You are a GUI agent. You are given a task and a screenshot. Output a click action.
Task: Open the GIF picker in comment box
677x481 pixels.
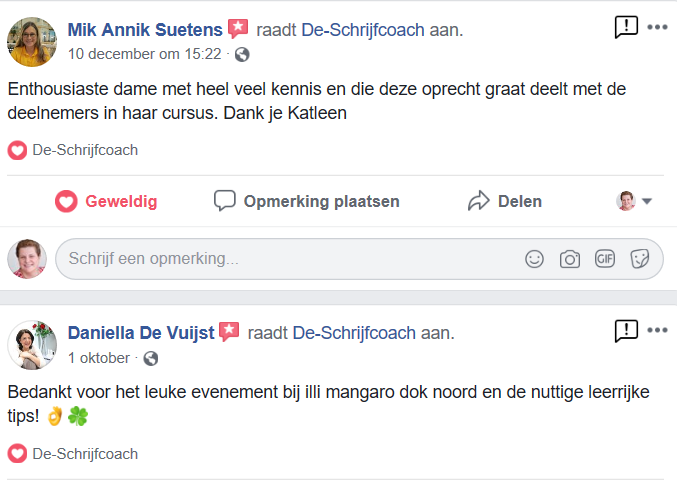point(605,259)
